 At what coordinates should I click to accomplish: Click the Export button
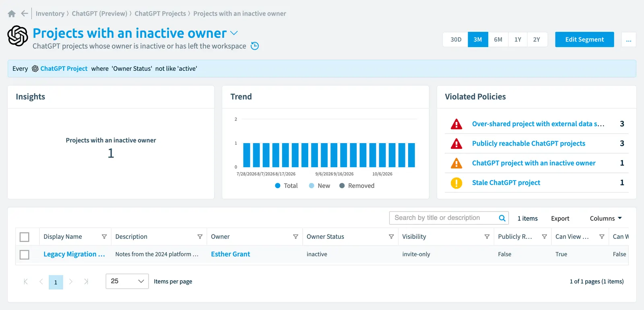(x=560, y=218)
